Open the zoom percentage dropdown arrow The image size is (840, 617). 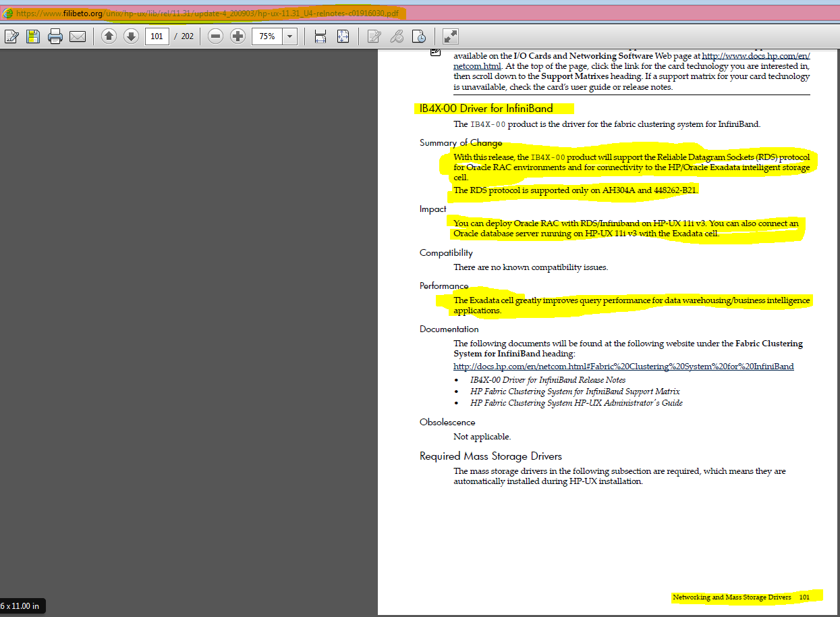[x=290, y=36]
